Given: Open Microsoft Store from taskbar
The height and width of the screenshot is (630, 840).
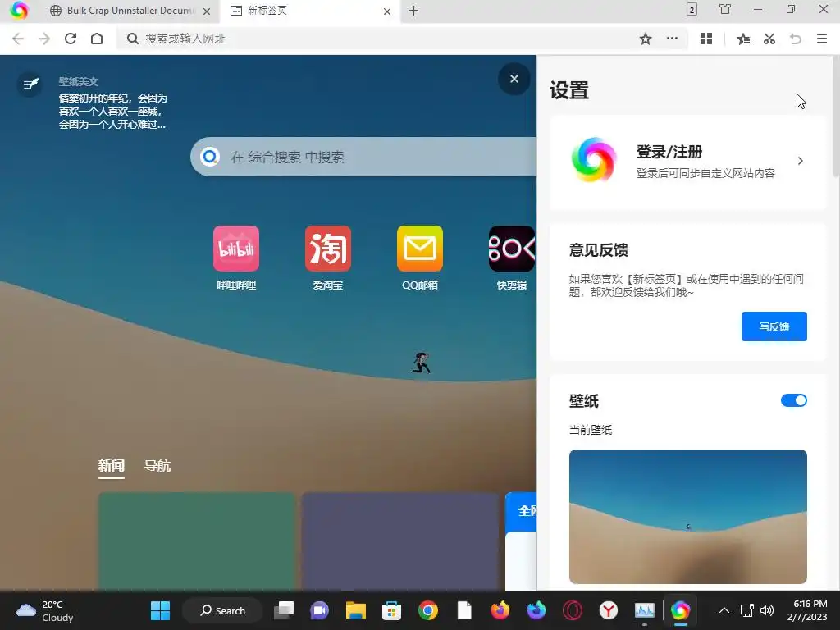Looking at the screenshot, I should coord(391,610).
